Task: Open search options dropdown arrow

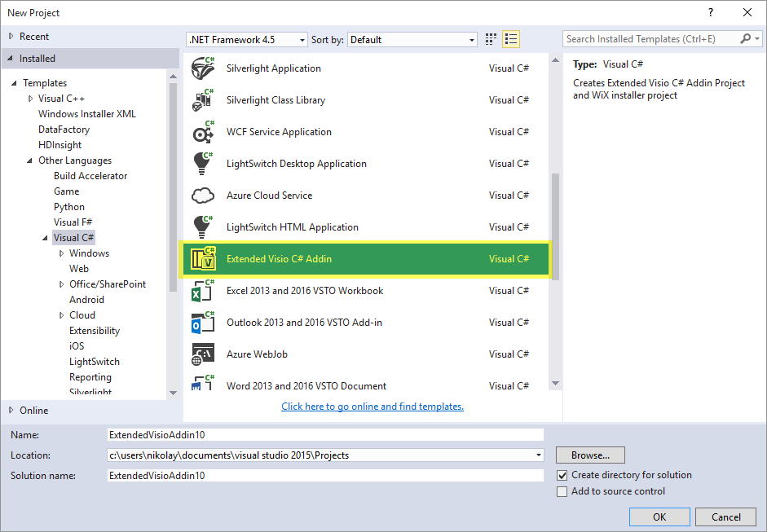Action: 757,38
